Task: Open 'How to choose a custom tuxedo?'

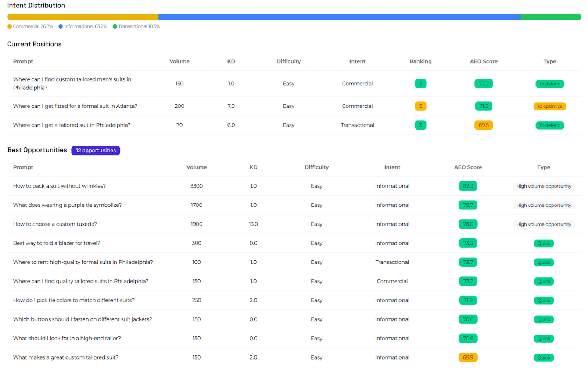Action: click(55, 224)
